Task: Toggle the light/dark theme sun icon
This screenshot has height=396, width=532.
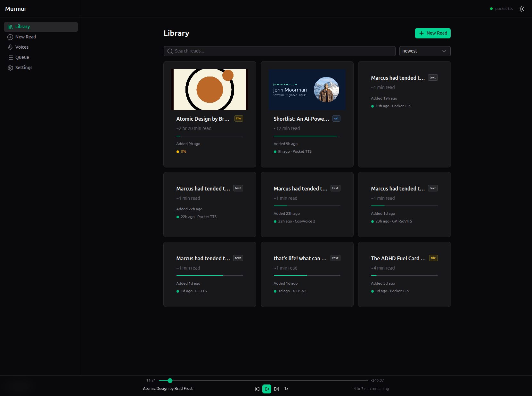Action: click(522, 9)
